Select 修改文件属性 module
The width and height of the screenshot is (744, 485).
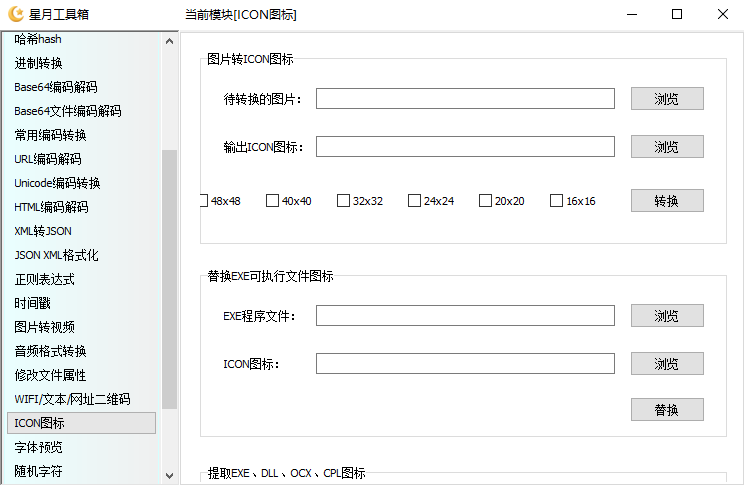click(50, 375)
